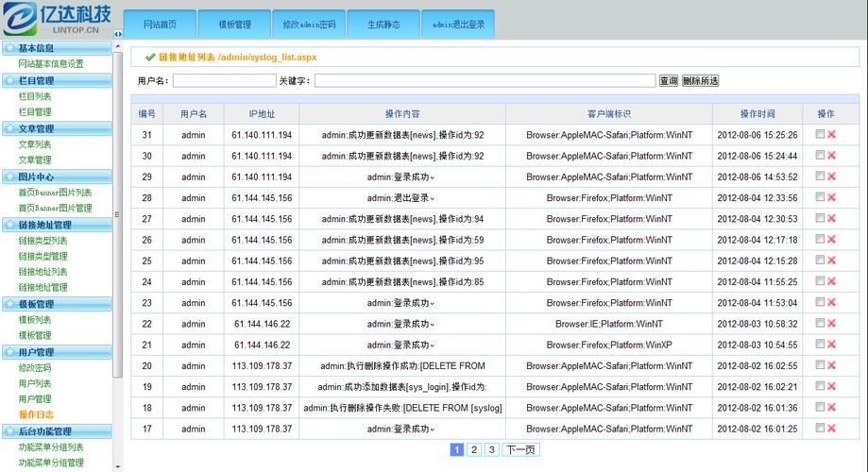The width and height of the screenshot is (868, 472).
Task: Click the sidebar splitter grip handle
Action: (117, 214)
